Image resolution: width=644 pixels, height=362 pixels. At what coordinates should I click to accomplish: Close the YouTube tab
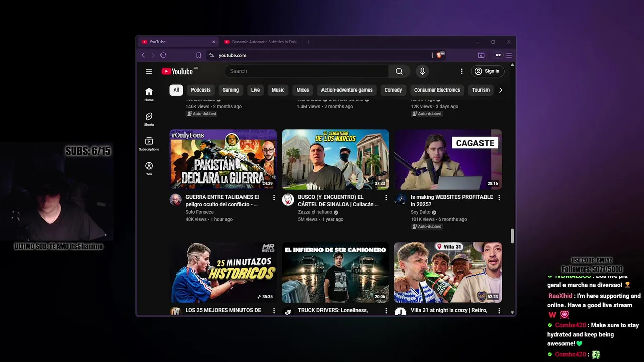213,42
